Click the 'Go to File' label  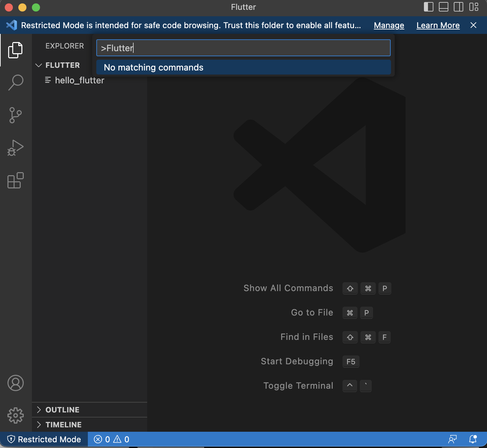tap(312, 312)
